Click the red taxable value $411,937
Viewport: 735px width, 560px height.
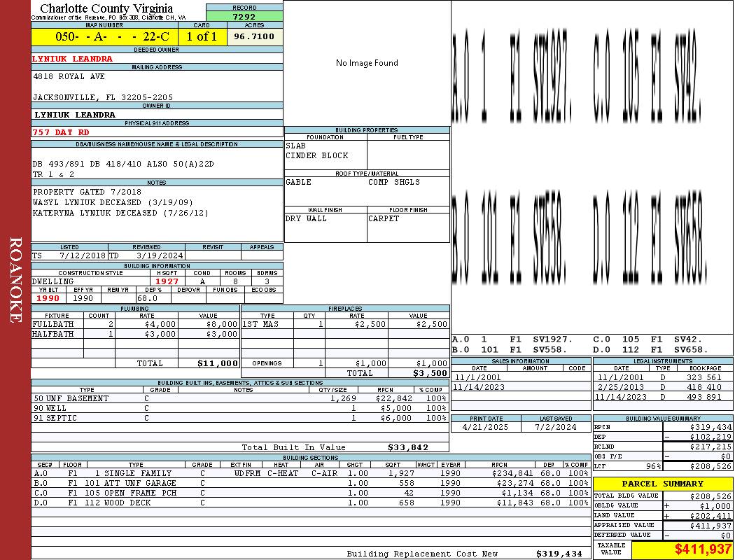click(x=703, y=549)
